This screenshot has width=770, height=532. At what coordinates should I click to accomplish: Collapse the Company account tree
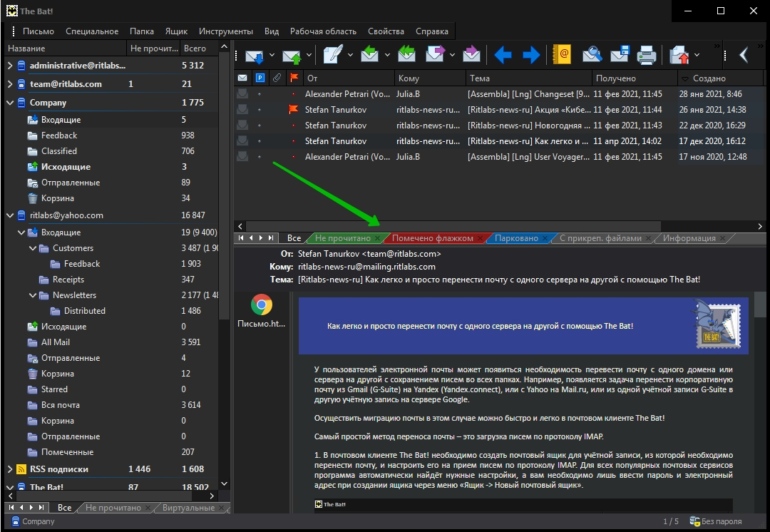coord(10,103)
